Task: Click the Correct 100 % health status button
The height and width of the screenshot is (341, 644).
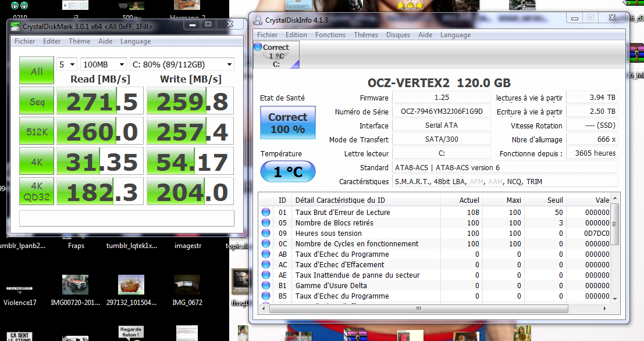Action: tap(287, 123)
